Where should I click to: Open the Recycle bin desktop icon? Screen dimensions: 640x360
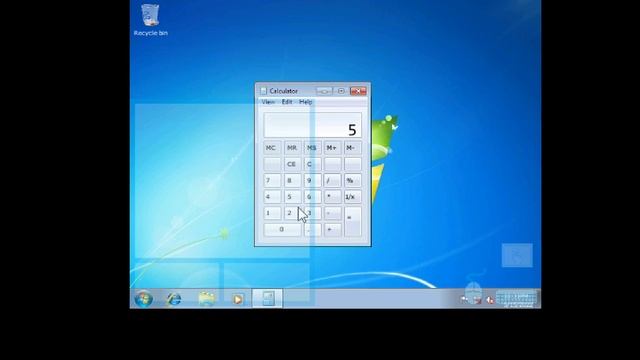(151, 20)
